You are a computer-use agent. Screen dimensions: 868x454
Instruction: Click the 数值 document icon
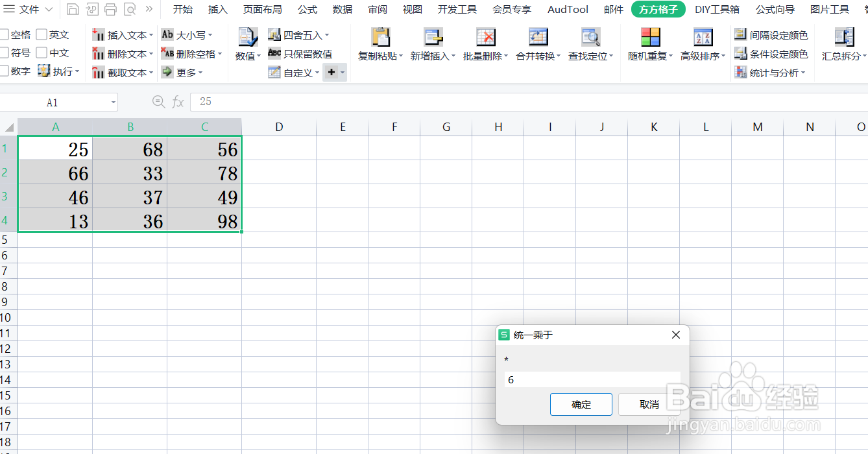click(248, 37)
